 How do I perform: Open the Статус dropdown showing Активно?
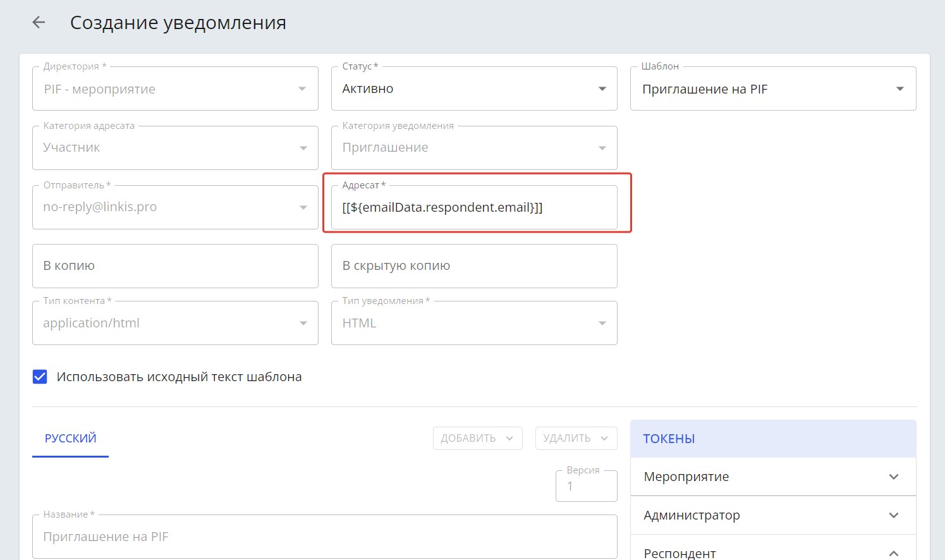tap(474, 89)
